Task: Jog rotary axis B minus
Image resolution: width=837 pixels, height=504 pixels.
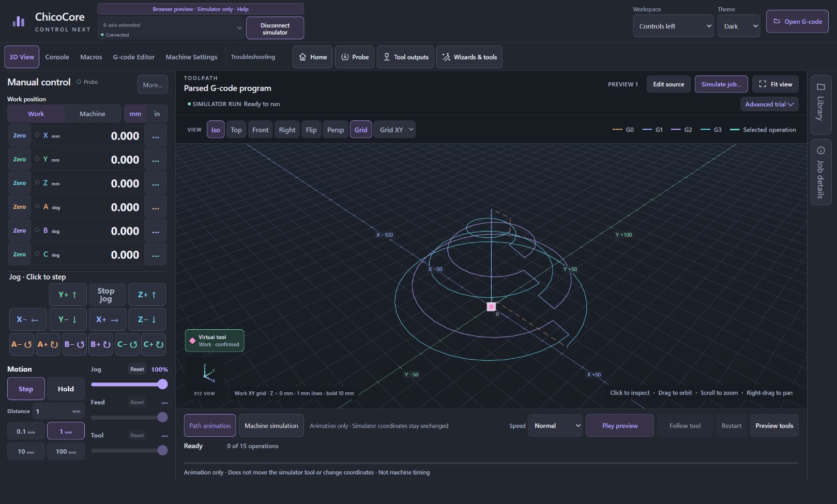Action: 74,344
